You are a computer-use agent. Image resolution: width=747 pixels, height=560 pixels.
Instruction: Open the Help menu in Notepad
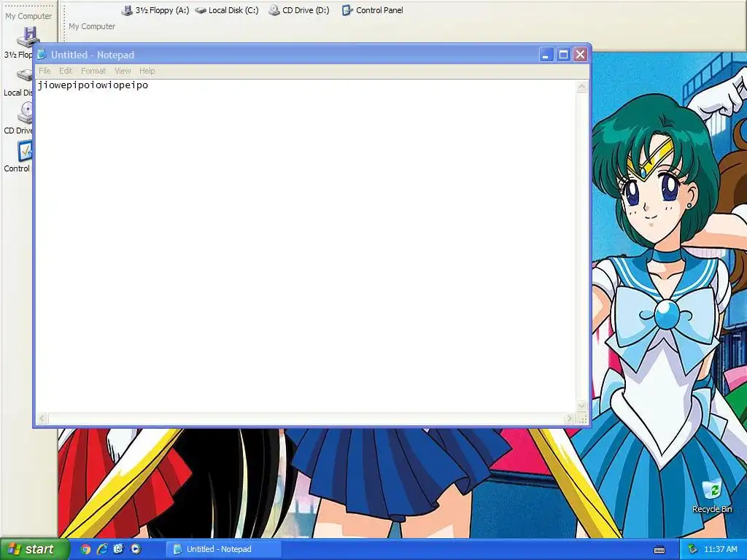(x=147, y=71)
